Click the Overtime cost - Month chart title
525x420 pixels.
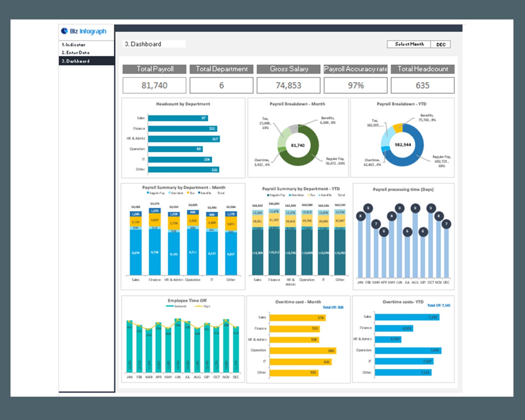[x=298, y=302]
